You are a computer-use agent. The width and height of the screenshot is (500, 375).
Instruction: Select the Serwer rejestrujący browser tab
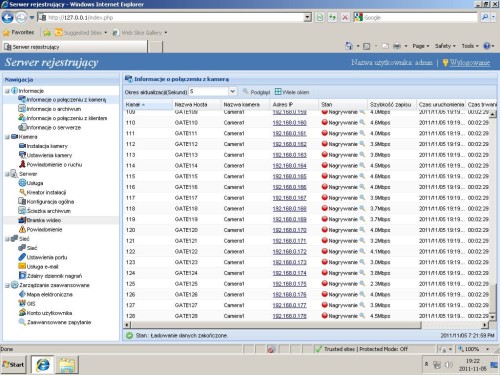pyautogui.click(x=75, y=47)
